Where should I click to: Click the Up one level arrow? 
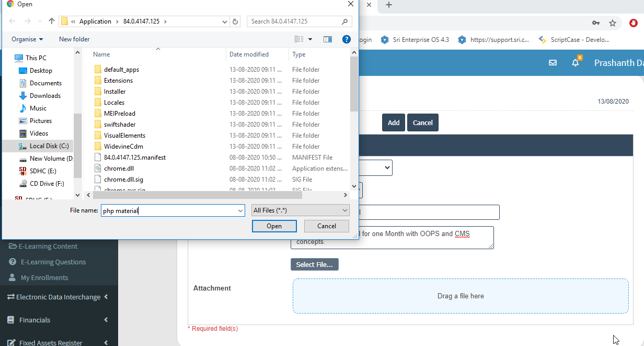[x=51, y=21]
